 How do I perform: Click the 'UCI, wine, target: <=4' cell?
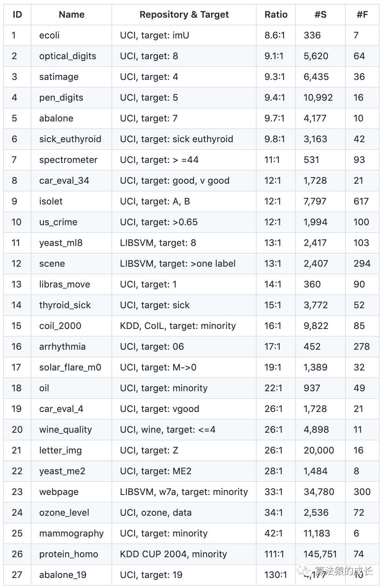coord(168,430)
